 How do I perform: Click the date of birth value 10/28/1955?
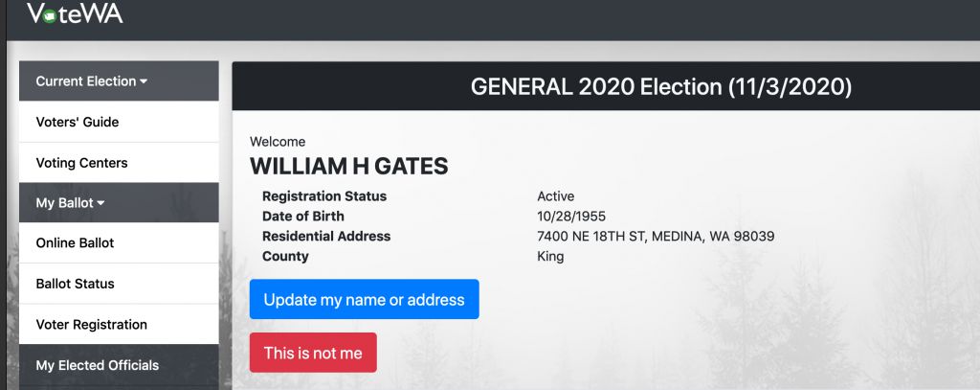pyautogui.click(x=571, y=216)
